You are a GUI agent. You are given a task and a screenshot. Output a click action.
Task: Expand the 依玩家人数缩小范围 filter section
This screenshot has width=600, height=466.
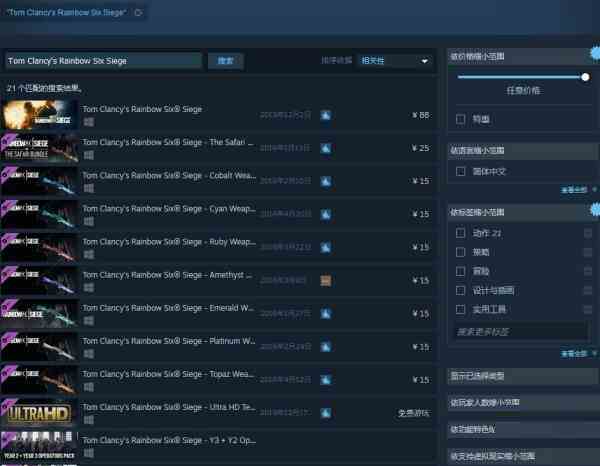pos(523,402)
